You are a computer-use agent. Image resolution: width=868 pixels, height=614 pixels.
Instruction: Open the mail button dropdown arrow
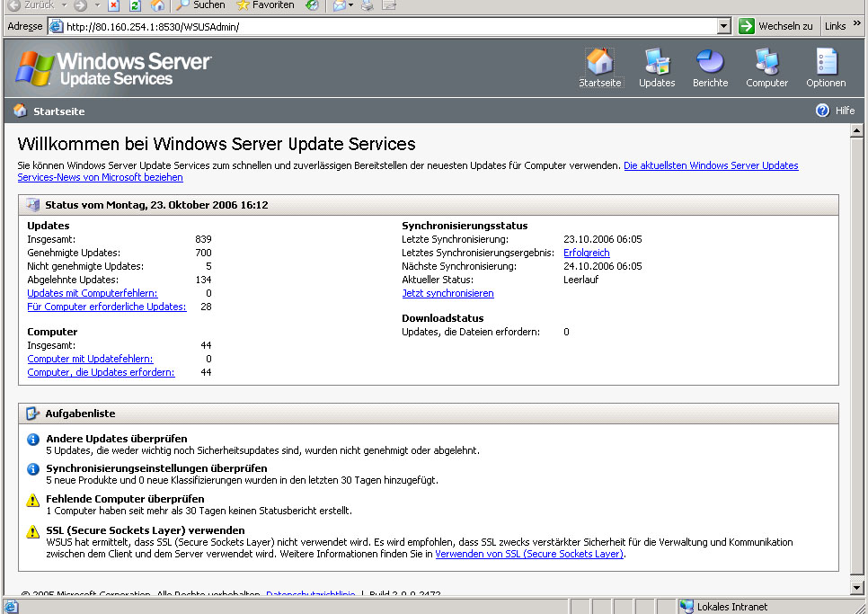(351, 5)
